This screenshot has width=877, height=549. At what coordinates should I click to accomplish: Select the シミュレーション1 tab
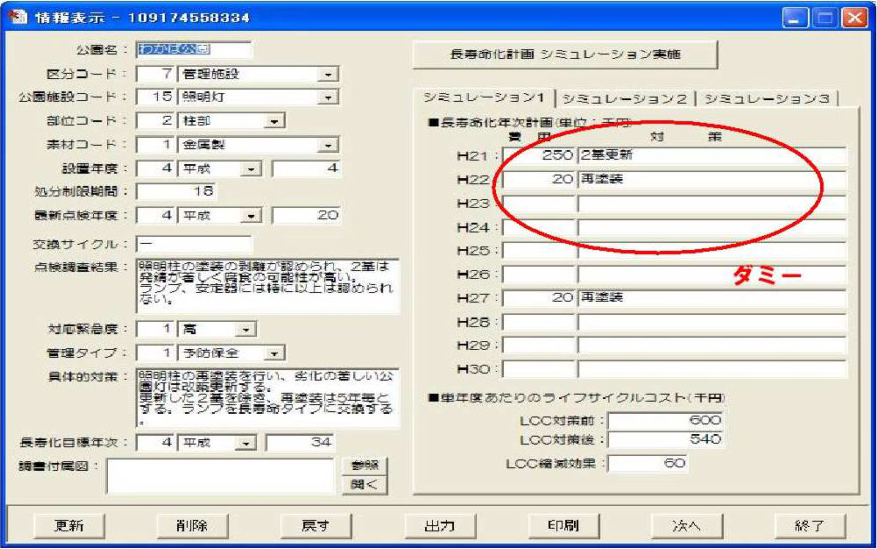pyautogui.click(x=483, y=98)
